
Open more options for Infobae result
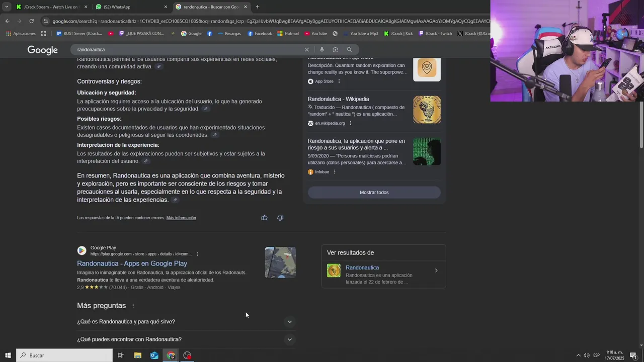(334, 172)
